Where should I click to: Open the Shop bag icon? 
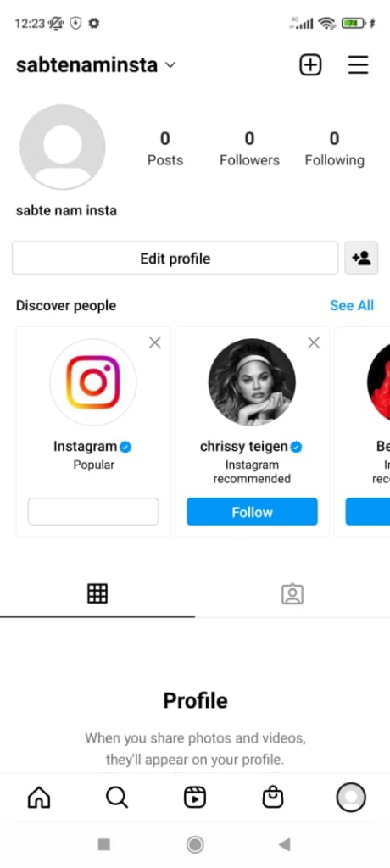272,798
